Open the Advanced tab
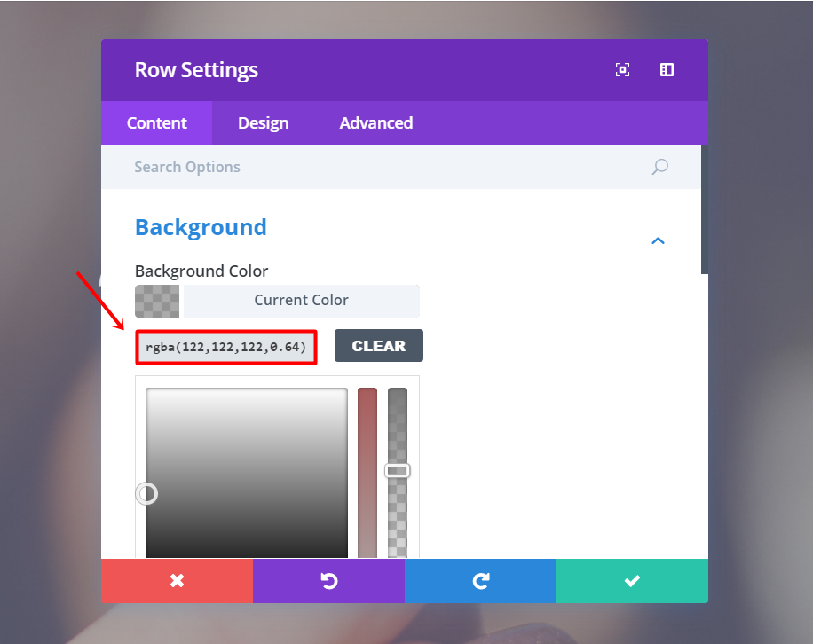Screen dimensions: 813x644 [x=376, y=122]
